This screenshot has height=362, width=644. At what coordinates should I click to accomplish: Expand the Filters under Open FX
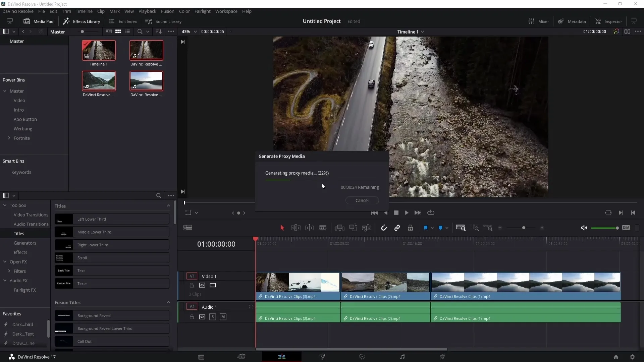pos(9,271)
